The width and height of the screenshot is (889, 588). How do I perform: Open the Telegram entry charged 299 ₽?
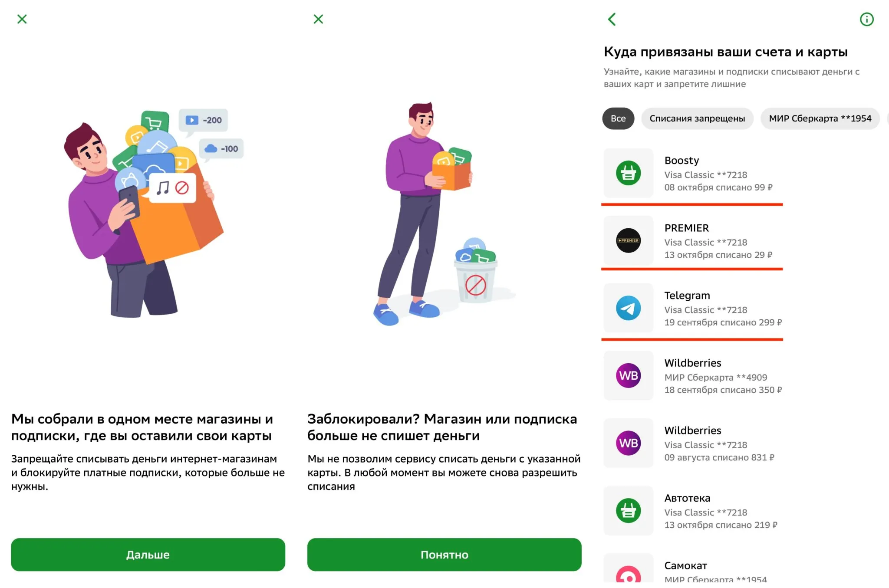point(692,308)
